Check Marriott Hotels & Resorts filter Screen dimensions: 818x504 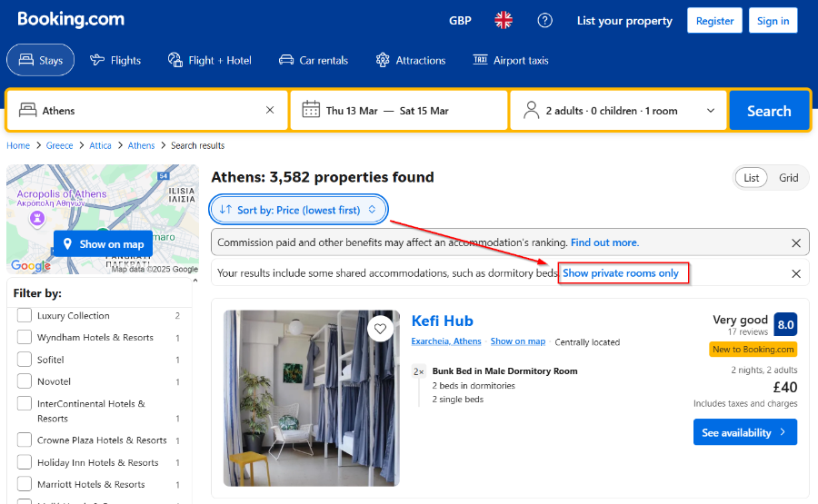coord(24,484)
